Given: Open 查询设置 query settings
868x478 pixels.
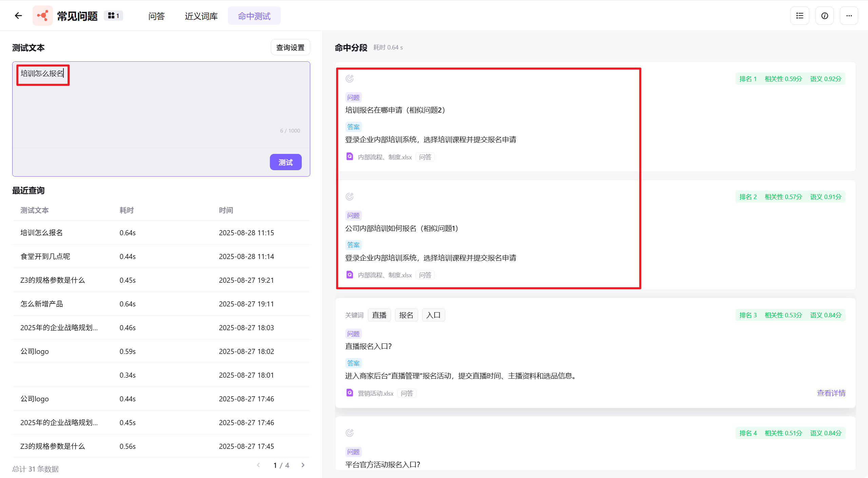Looking at the screenshot, I should (290, 47).
